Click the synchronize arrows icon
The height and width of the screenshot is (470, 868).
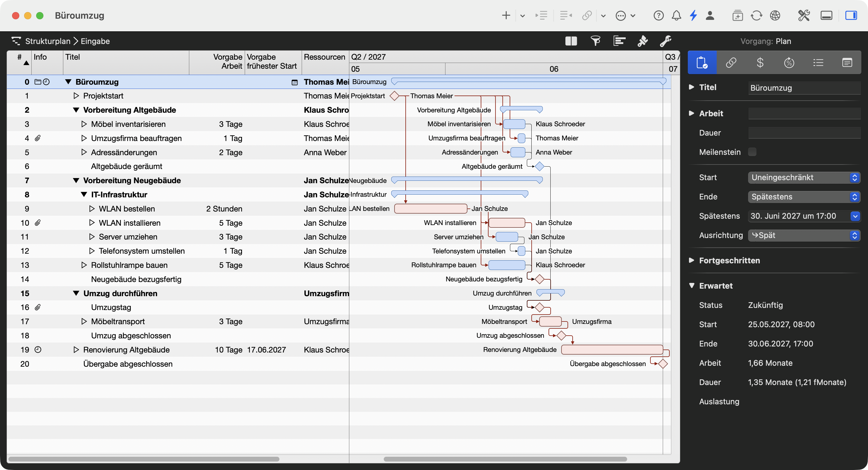coord(756,15)
